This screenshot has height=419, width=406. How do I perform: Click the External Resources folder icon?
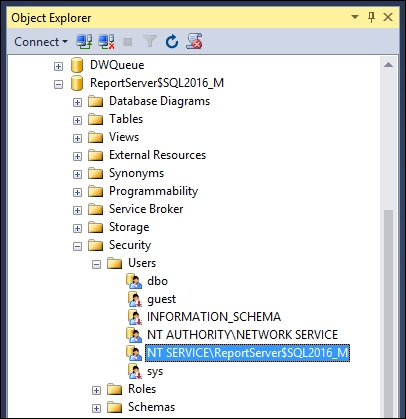click(96, 155)
